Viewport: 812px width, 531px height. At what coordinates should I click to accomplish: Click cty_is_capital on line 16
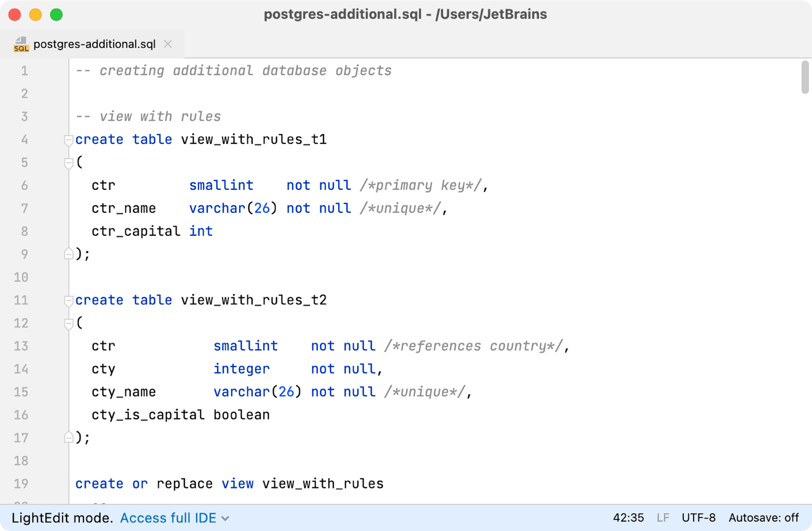point(148,415)
